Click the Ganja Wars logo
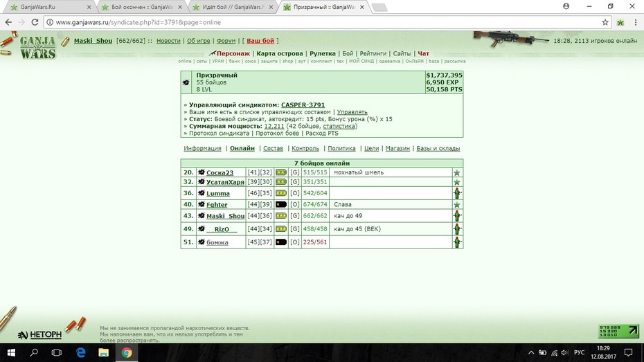 tap(37, 47)
